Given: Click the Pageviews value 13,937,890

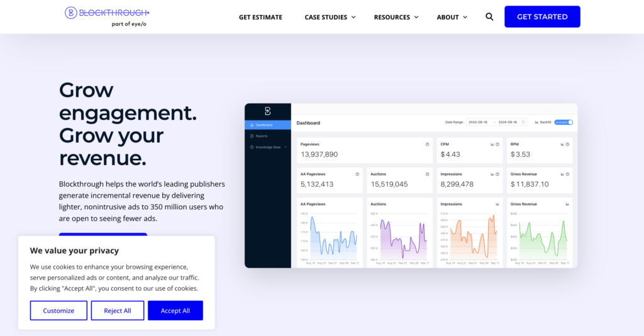Looking at the screenshot, I should (x=319, y=154).
